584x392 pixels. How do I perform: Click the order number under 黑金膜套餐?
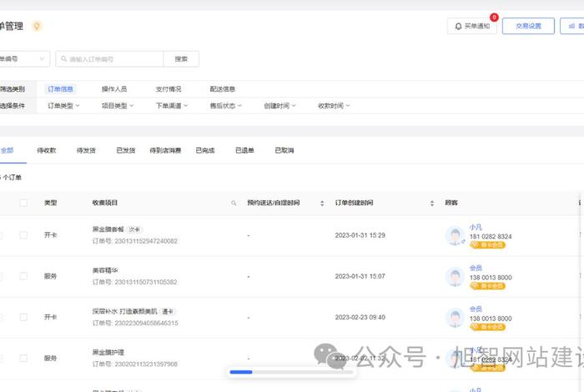click(x=135, y=241)
